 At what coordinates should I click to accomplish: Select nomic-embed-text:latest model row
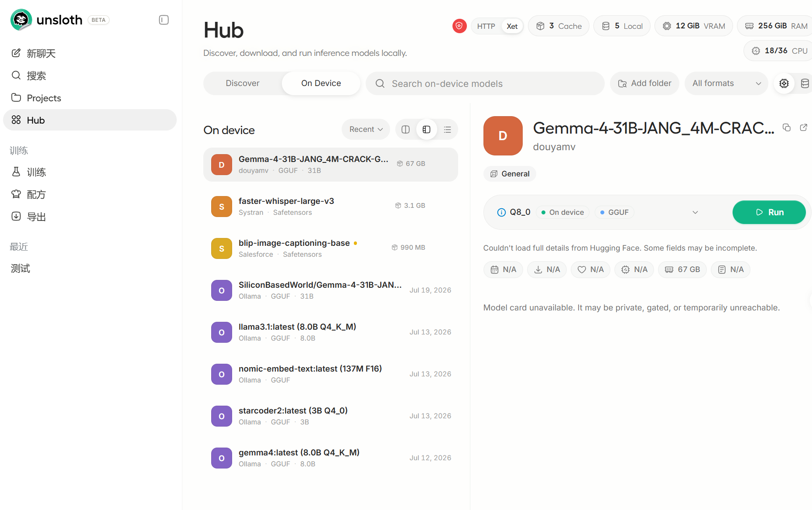coord(330,374)
